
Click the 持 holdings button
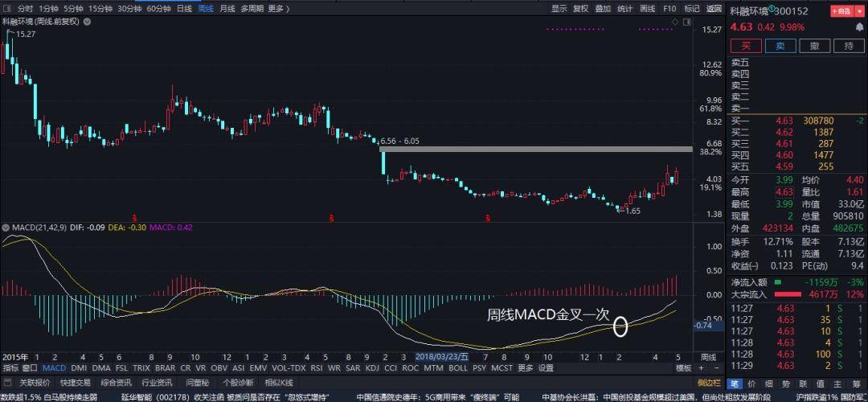850,46
